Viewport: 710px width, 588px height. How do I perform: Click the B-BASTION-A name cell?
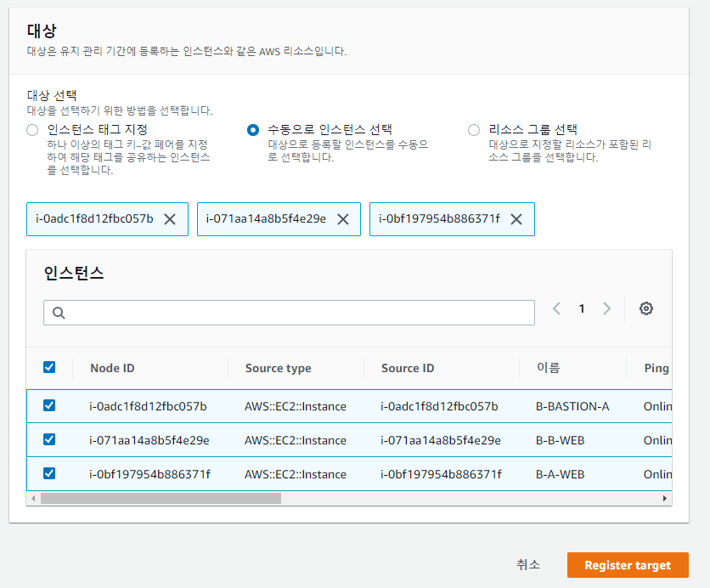click(x=572, y=406)
